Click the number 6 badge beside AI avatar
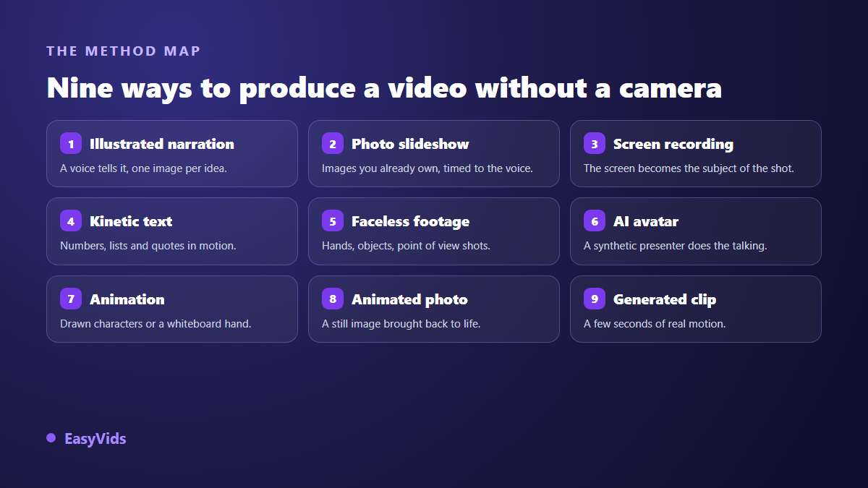Screen dimensions: 868x488 coord(595,221)
